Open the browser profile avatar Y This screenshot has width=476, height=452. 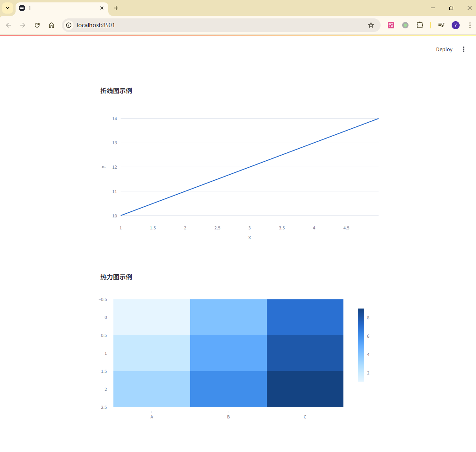(455, 25)
